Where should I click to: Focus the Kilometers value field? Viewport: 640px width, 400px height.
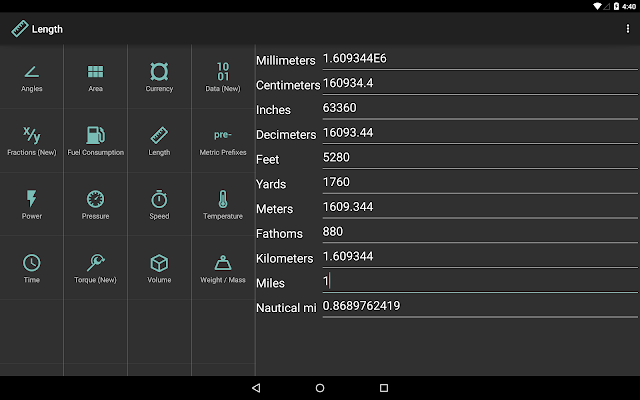[x=480, y=257]
